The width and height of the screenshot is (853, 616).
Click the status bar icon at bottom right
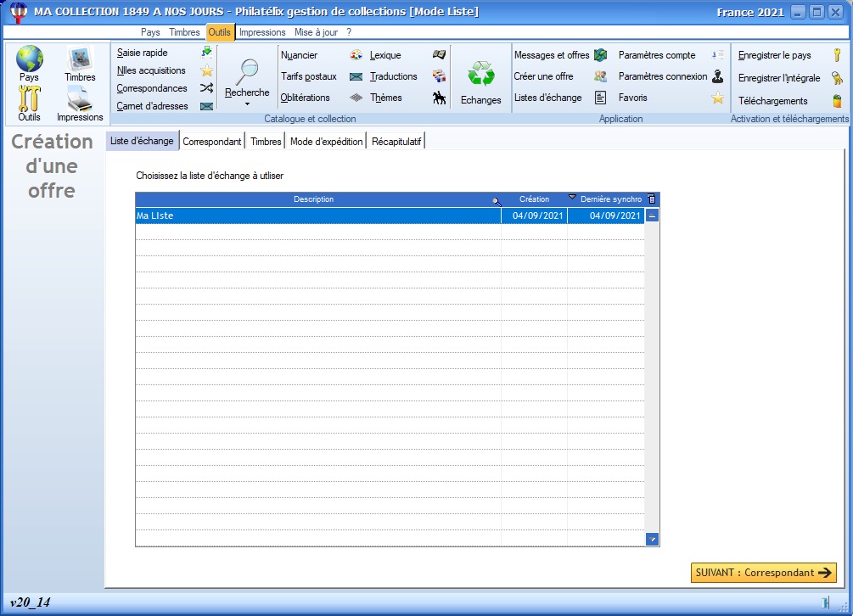pyautogui.click(x=825, y=602)
